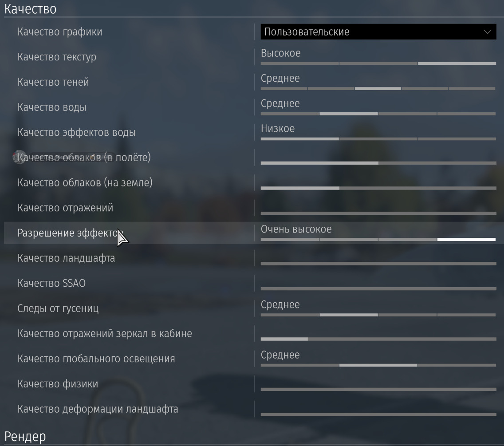Click the Следы от гусениц slider
The image size is (504, 446).
click(x=378, y=315)
